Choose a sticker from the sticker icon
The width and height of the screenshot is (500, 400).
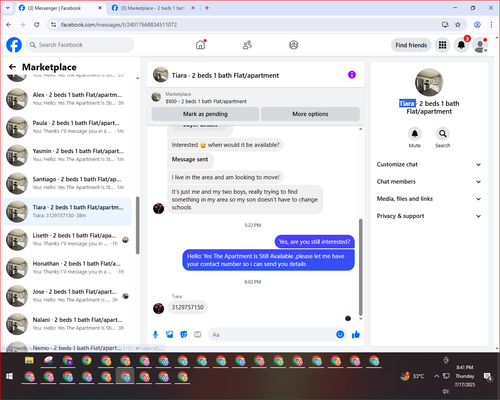coord(184,334)
